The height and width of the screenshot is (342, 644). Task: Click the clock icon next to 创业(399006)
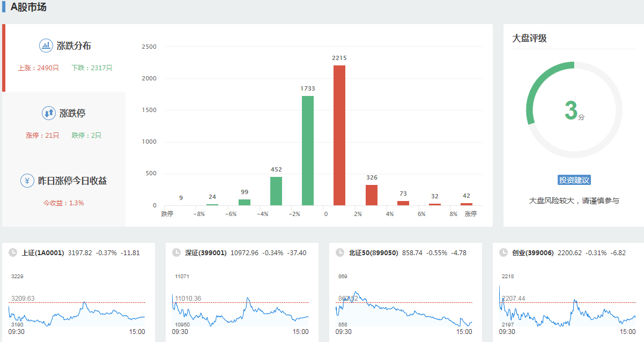(x=503, y=252)
